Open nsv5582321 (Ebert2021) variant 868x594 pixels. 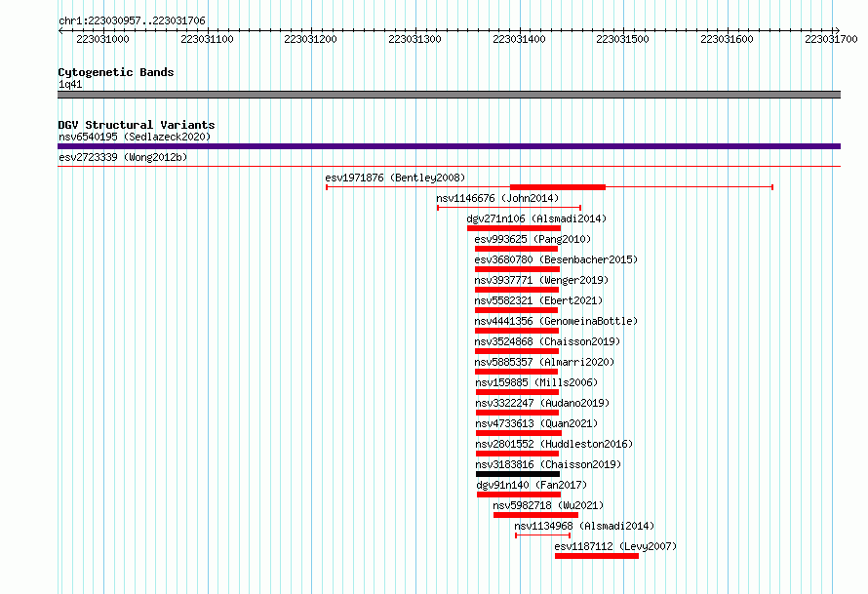tap(538, 300)
